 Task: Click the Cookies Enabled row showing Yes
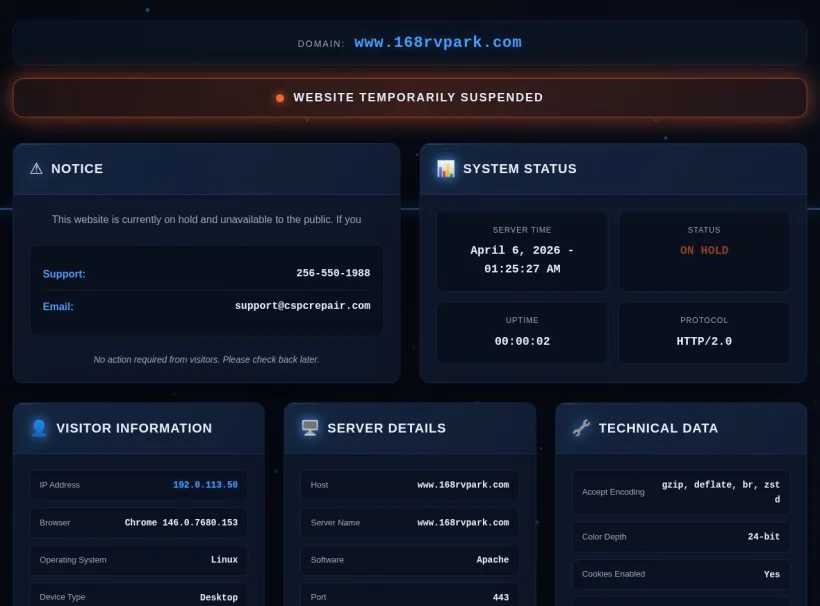pyautogui.click(x=681, y=574)
